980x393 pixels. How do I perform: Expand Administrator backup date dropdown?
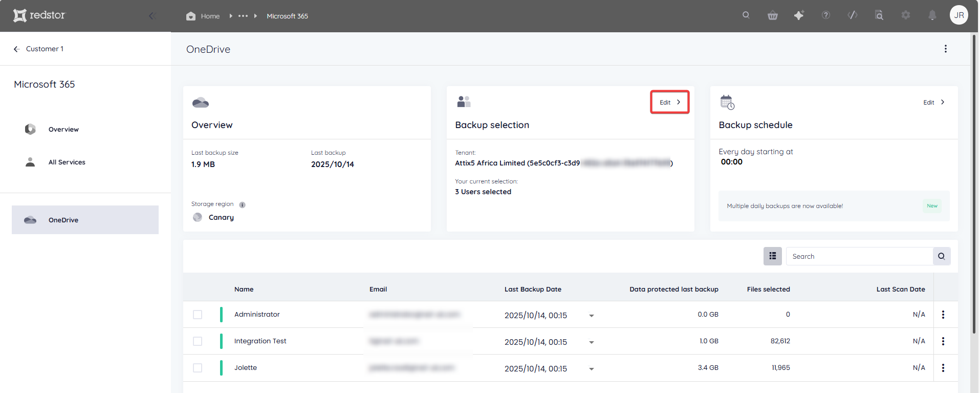pyautogui.click(x=592, y=316)
